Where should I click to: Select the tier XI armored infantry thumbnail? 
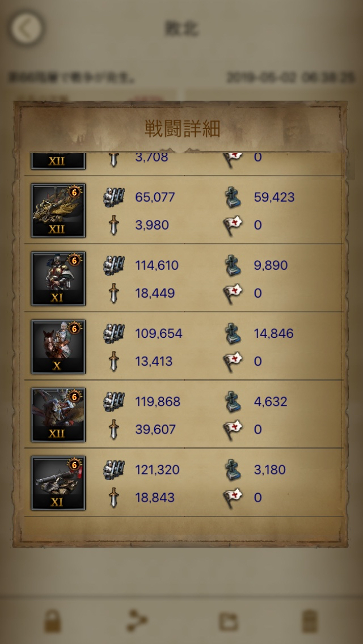(x=58, y=278)
